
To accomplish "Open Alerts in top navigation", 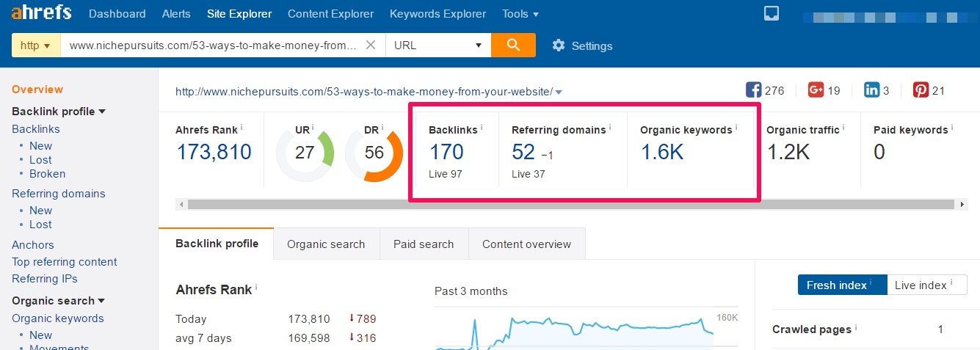I will click(175, 13).
